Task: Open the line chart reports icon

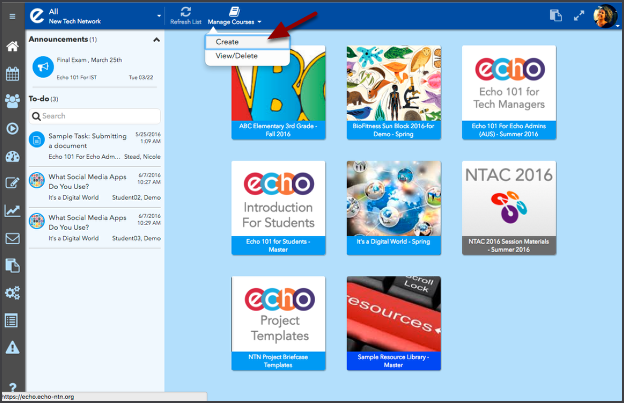Action: click(12, 210)
